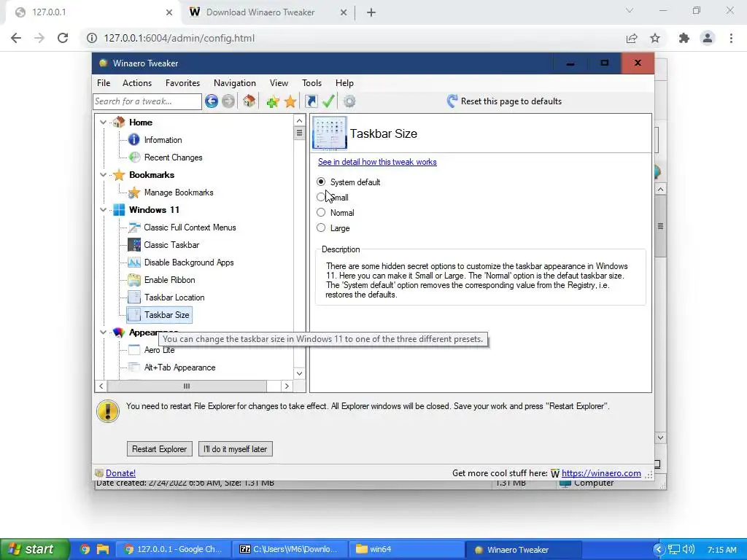Image resolution: width=747 pixels, height=560 pixels.
Task: Open the Recent Changes tree item
Action: tap(174, 157)
